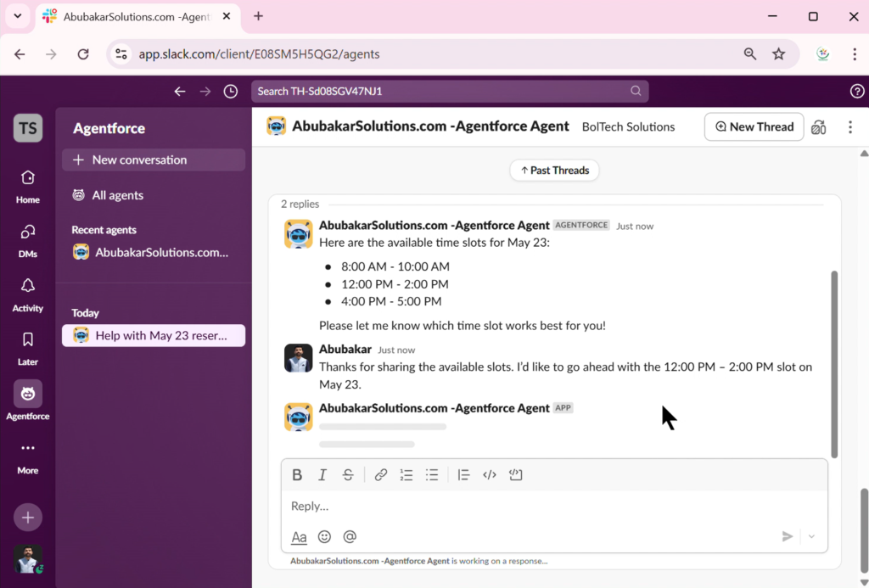The image size is (869, 588).
Task: Bookmark this page with the star
Action: pos(779,53)
